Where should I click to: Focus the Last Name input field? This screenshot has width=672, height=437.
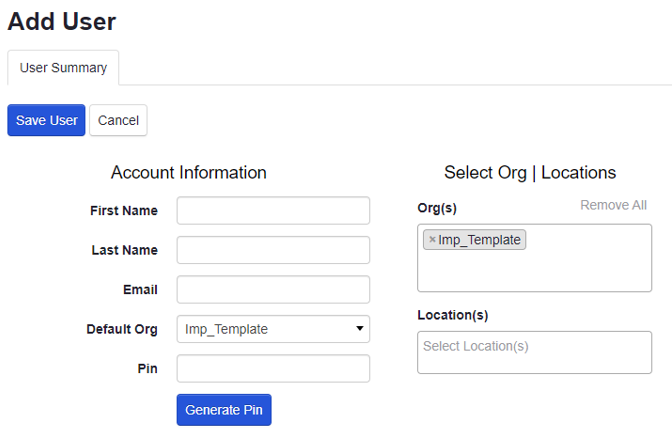[273, 250]
